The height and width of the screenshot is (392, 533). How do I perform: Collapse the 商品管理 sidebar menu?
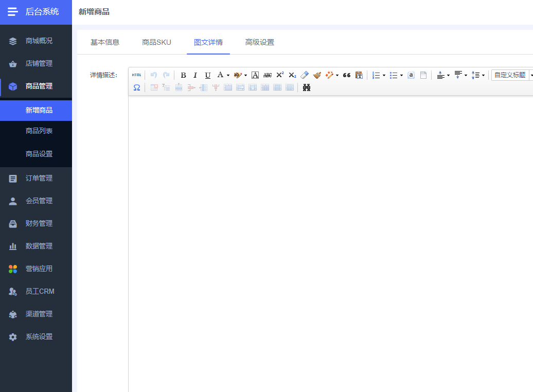[36, 86]
